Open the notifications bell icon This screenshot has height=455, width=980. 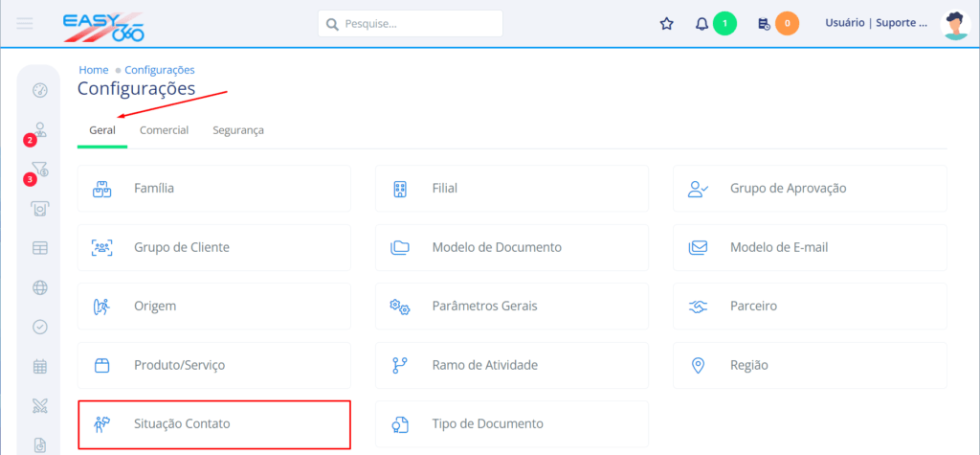tap(702, 24)
